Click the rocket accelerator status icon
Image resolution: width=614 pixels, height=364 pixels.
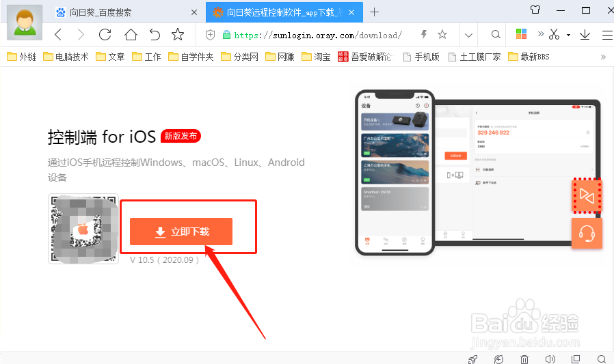coord(472,359)
